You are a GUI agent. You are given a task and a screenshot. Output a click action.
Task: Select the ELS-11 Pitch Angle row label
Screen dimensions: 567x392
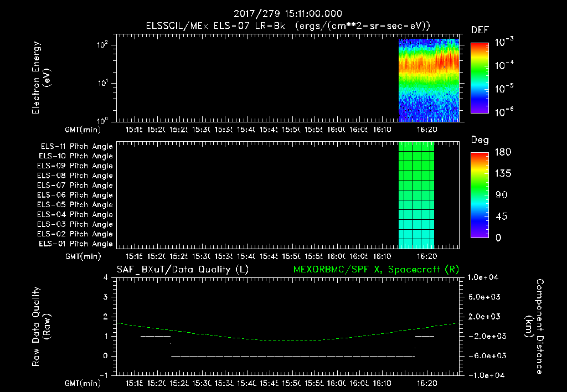click(x=76, y=147)
